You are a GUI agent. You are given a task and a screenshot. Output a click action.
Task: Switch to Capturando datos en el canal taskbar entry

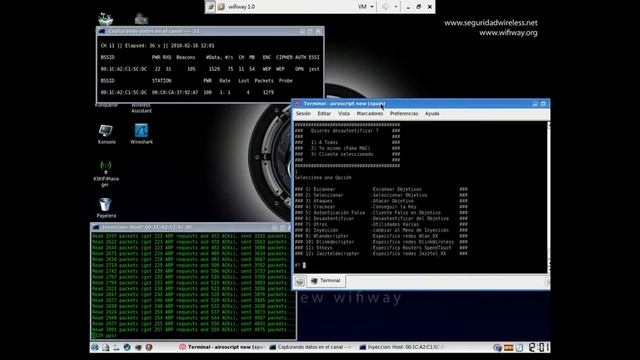[310, 347]
